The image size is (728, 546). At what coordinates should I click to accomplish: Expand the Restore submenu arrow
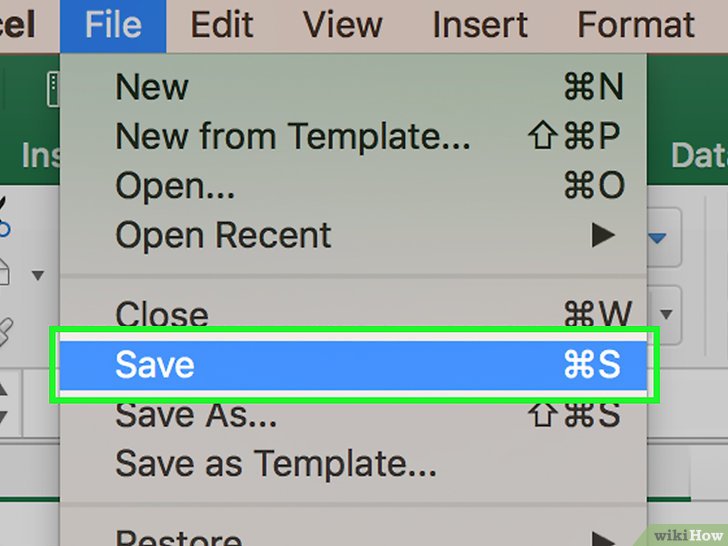click(604, 540)
